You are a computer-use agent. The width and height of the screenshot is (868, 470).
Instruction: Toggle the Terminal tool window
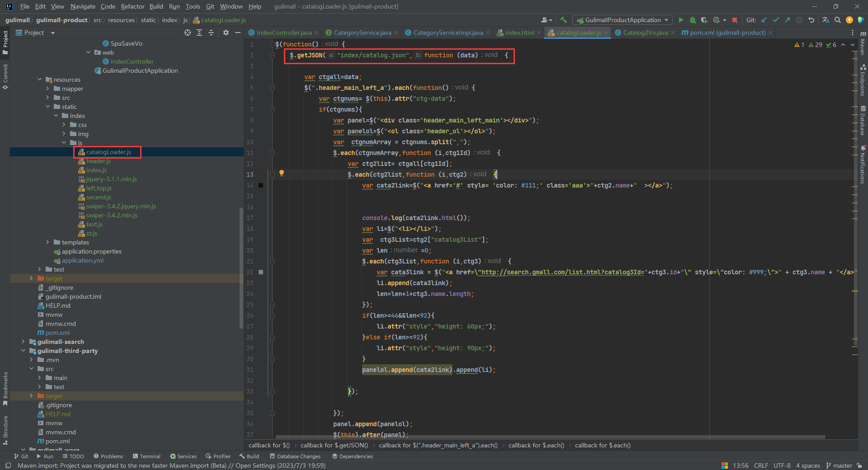pos(146,456)
